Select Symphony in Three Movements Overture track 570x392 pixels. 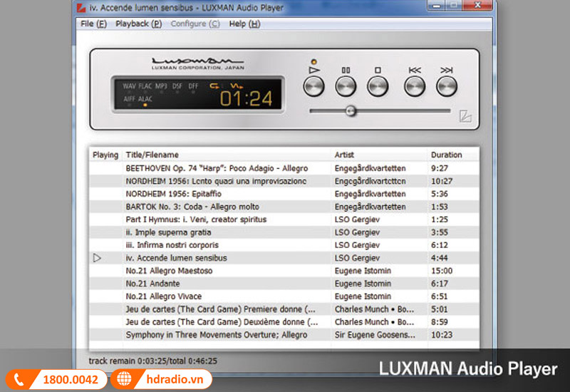[284, 335]
